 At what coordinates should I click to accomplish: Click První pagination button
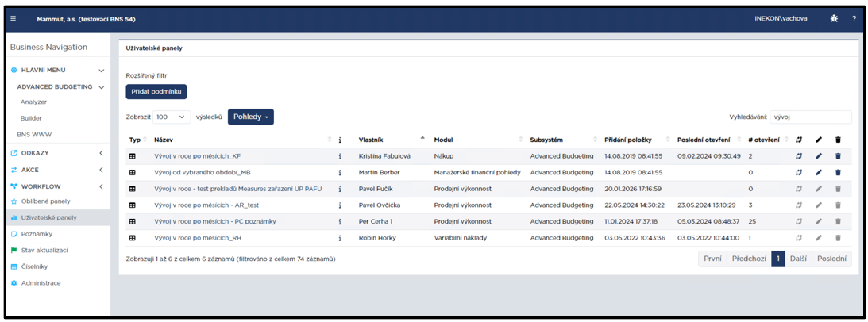(712, 259)
